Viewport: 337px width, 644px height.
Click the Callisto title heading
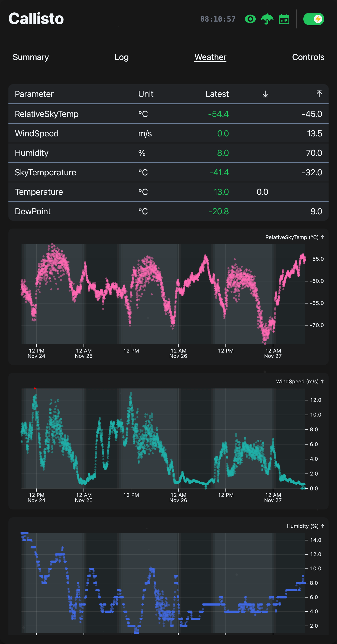tap(36, 19)
